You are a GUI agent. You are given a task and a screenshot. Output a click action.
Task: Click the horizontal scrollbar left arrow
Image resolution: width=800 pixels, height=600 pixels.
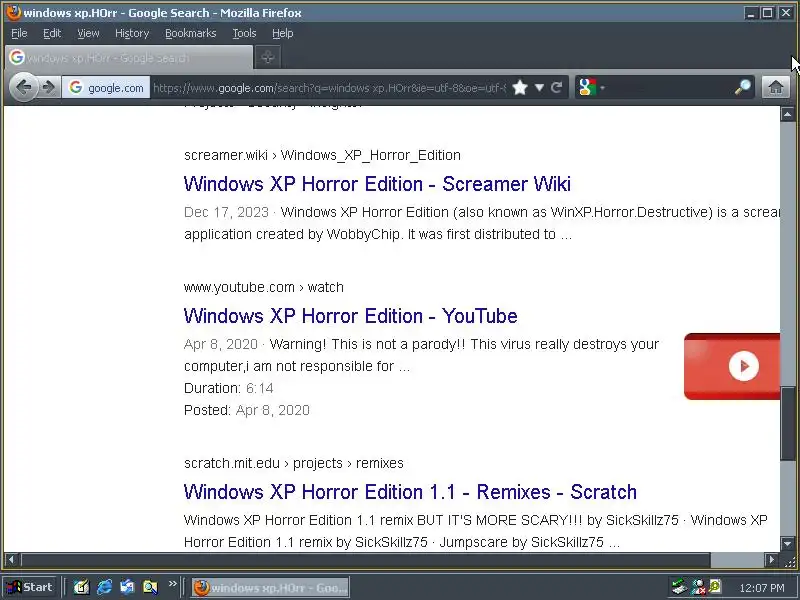pyautogui.click(x=12, y=560)
